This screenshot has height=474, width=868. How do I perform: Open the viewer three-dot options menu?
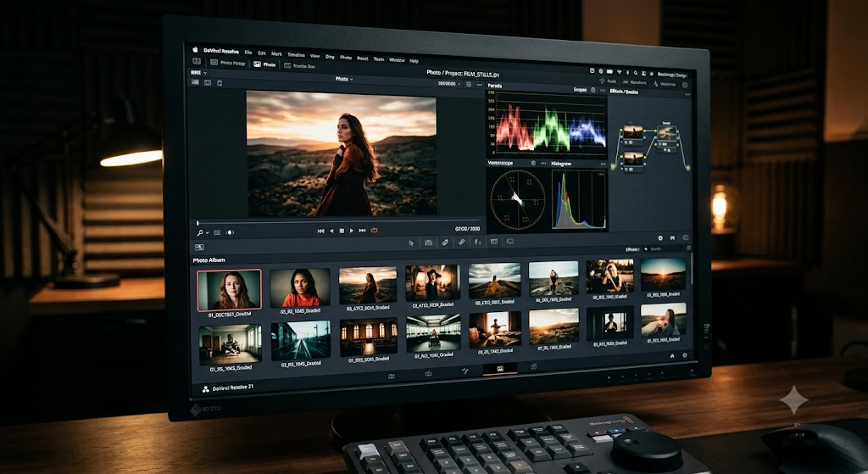tap(479, 85)
